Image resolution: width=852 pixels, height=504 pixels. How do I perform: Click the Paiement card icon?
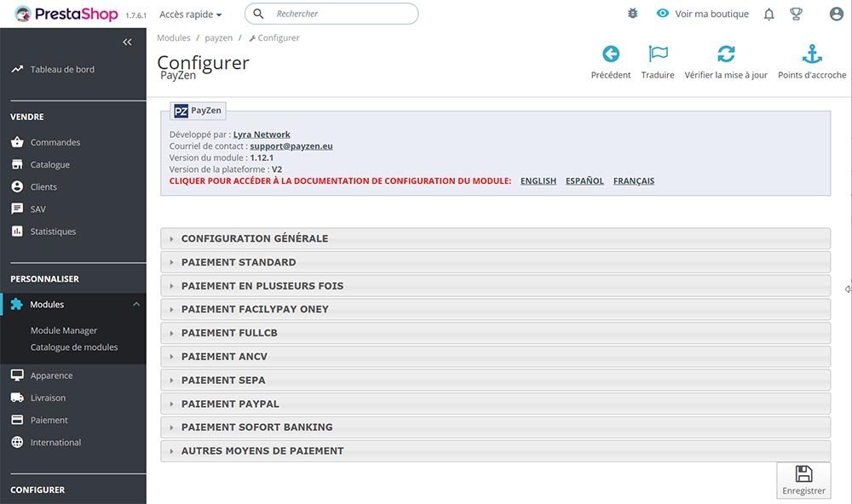[17, 420]
